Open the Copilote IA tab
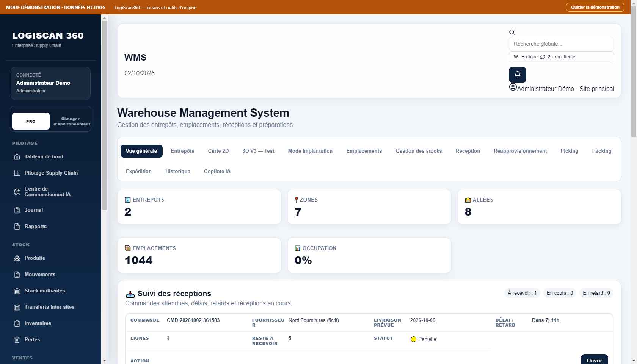Screen dimensions: 637x364 coord(217,171)
